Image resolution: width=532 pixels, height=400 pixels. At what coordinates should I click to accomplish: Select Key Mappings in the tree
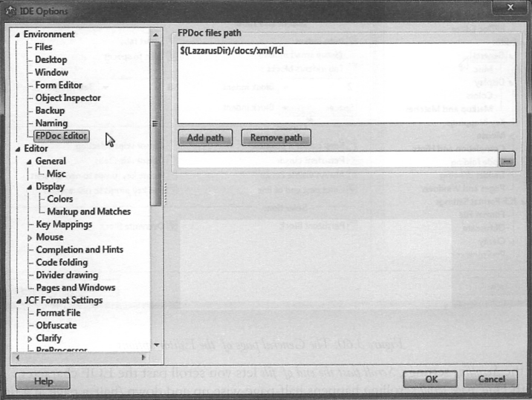[64, 224]
